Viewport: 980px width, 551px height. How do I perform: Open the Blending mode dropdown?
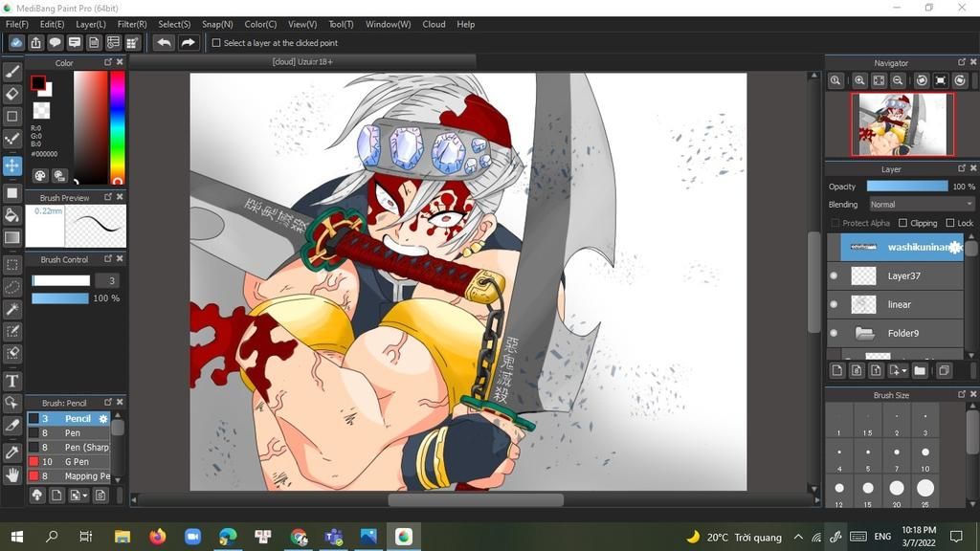tap(922, 205)
